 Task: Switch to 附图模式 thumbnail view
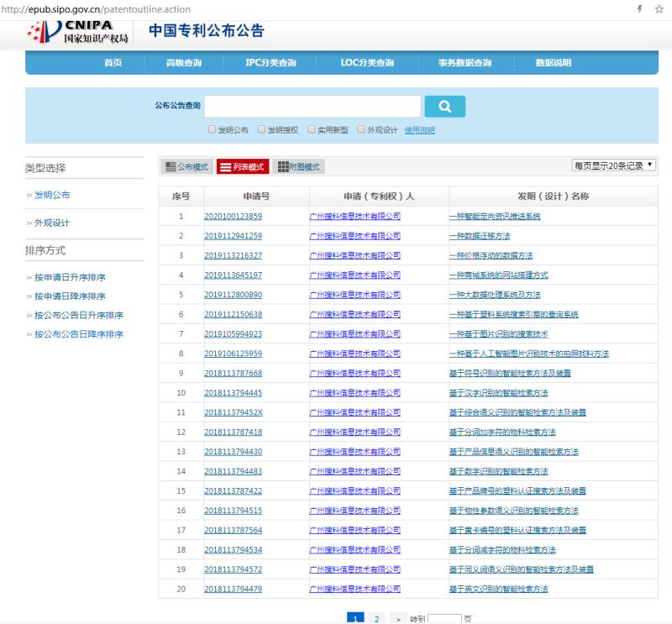(298, 167)
